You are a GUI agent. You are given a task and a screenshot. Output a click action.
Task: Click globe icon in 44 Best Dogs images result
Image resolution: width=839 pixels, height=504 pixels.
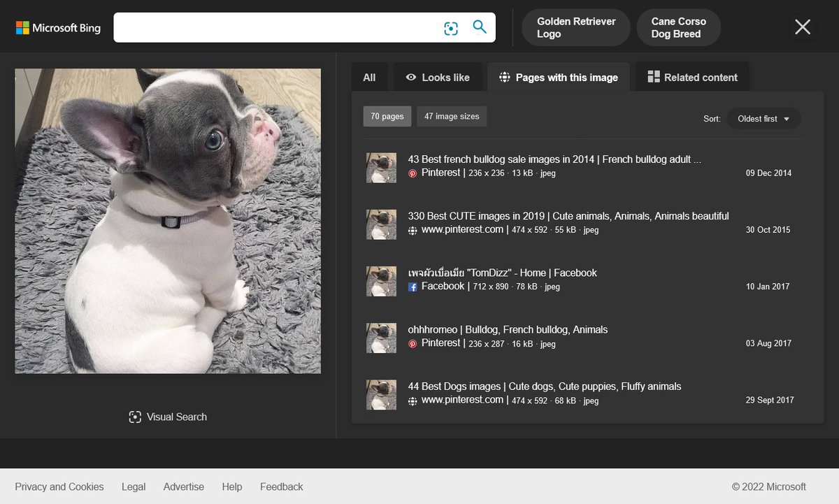(x=413, y=401)
